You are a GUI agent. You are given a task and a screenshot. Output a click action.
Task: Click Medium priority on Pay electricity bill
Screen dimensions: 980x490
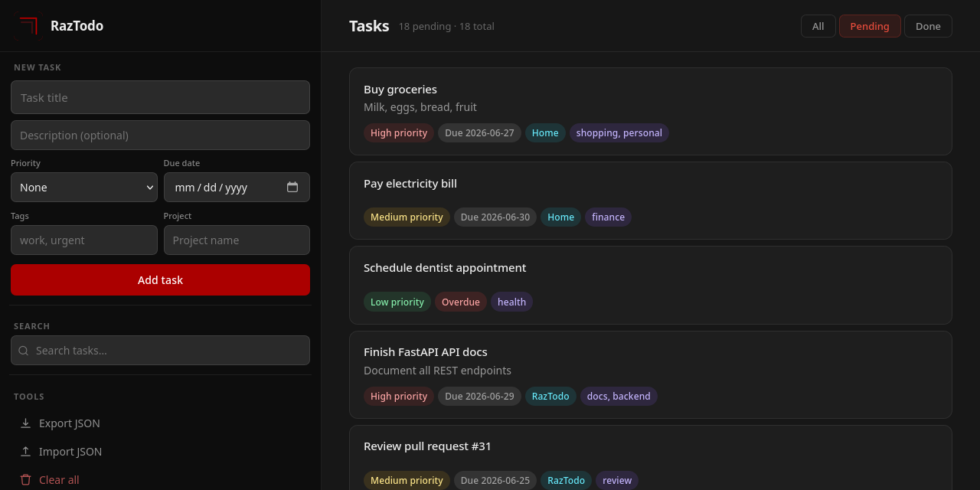point(407,217)
